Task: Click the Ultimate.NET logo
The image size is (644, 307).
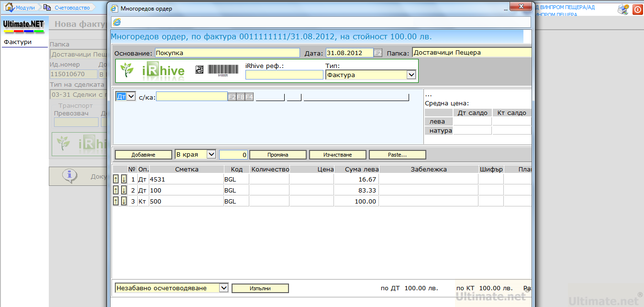Action: (23, 25)
